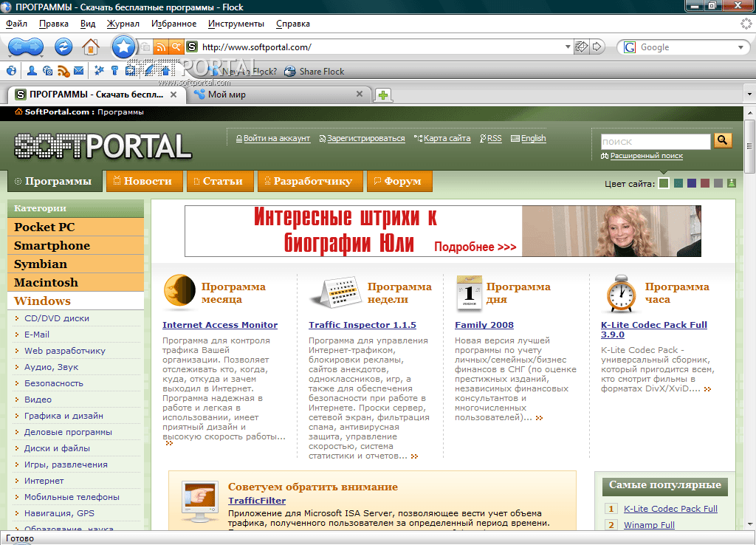The width and height of the screenshot is (756, 545).
Task: Click the magnifier search button on SoftPortal
Action: point(722,140)
